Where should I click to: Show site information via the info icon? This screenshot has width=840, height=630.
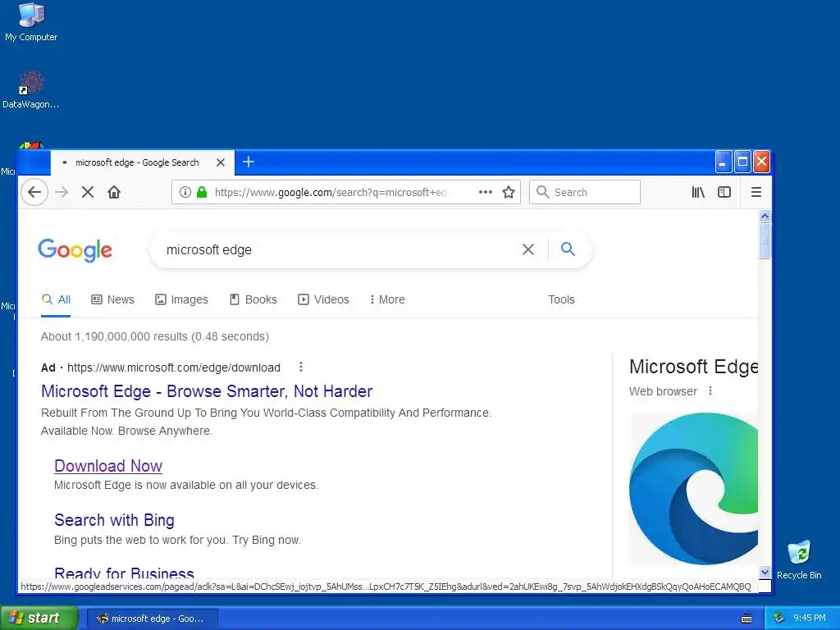coord(185,192)
